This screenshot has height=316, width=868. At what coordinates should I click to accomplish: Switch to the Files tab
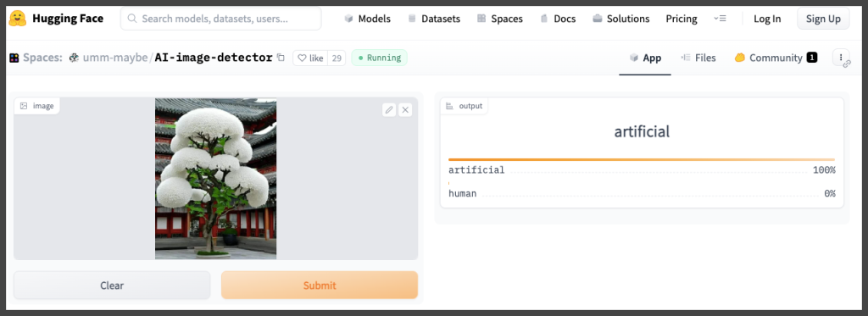coord(698,58)
